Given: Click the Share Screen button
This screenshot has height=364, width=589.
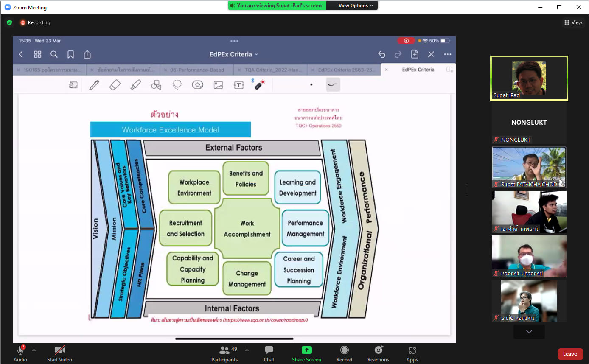Looking at the screenshot, I should point(306,354).
